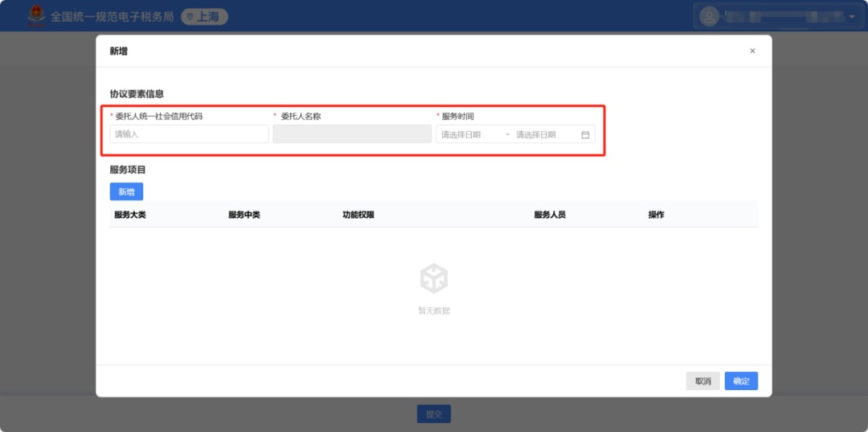
Task: Click the 服务大类 column header
Action: [x=130, y=215]
